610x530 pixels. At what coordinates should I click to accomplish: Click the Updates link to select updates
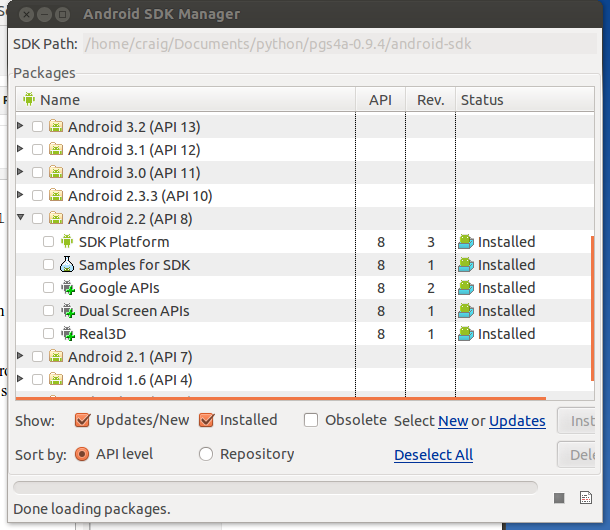tap(517, 421)
